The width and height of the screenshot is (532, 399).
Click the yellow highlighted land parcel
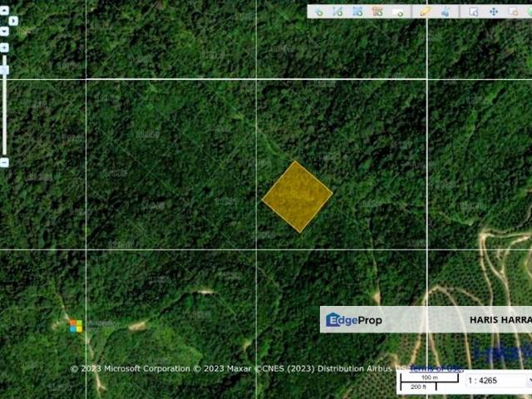[298, 197]
